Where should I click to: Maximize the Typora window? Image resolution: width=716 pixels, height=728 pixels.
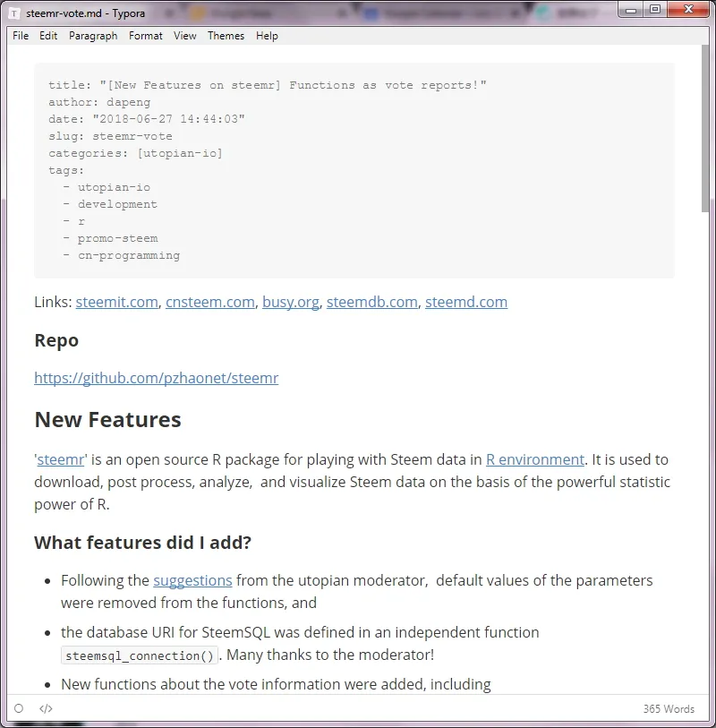click(x=655, y=9)
